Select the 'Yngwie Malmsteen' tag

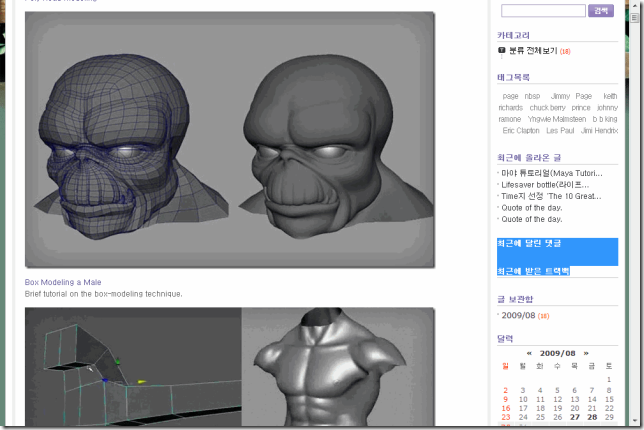click(557, 119)
